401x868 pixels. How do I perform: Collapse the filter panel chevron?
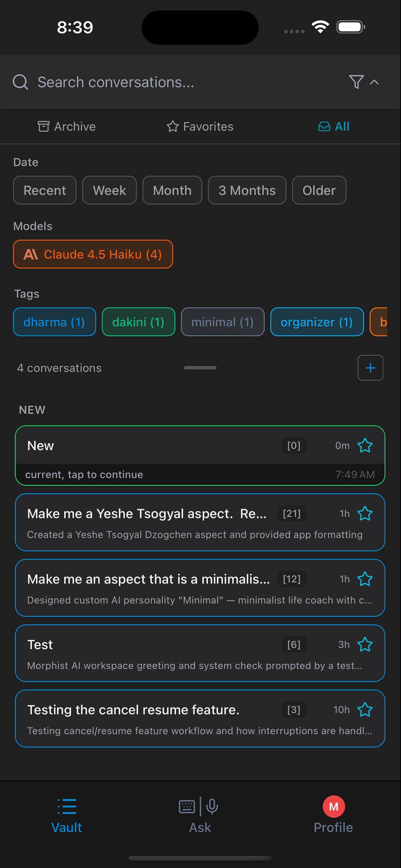click(374, 82)
